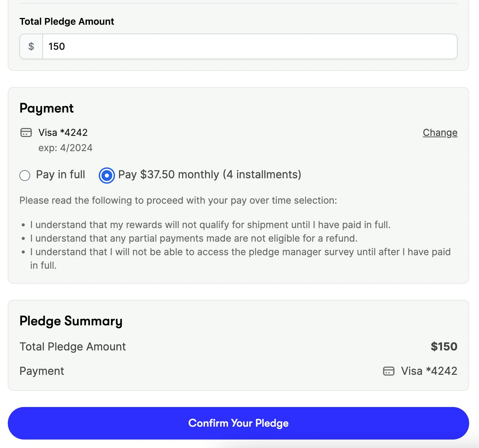Click the partial payments refund disclaimer bullet

[x=194, y=238]
